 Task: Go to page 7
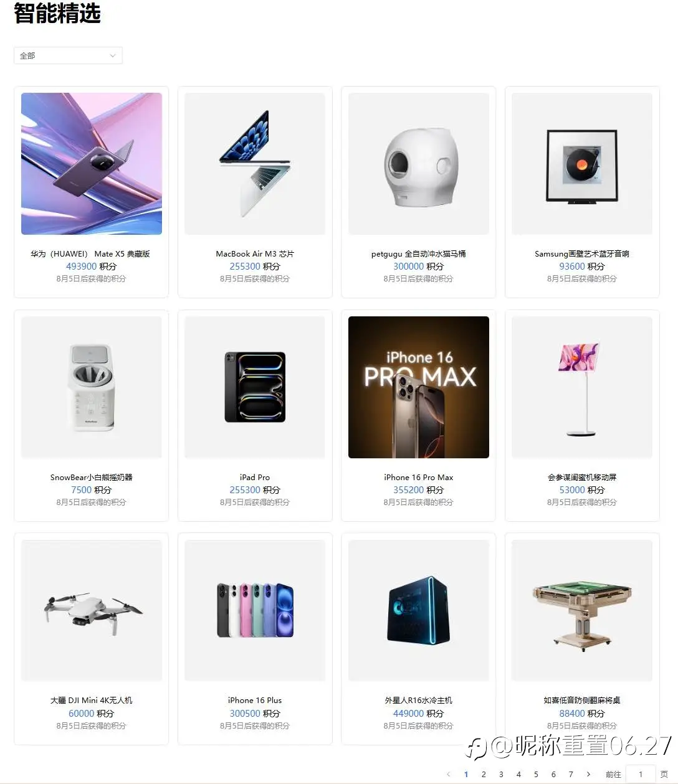571,774
